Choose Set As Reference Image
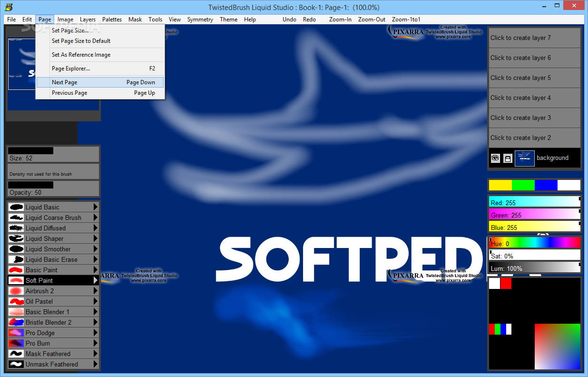The width and height of the screenshot is (588, 377). [100, 55]
